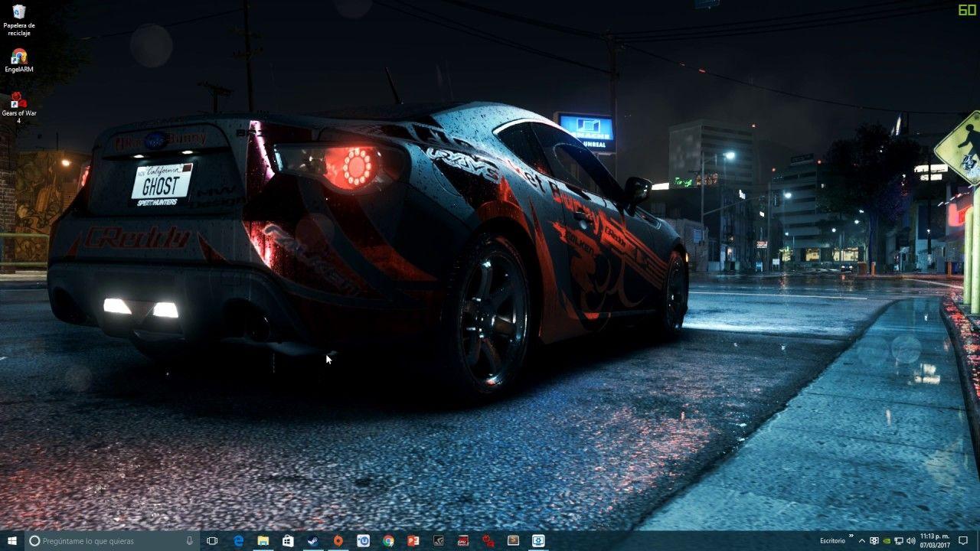
Task: Open the clock and calendar flyout
Action: tap(935, 541)
